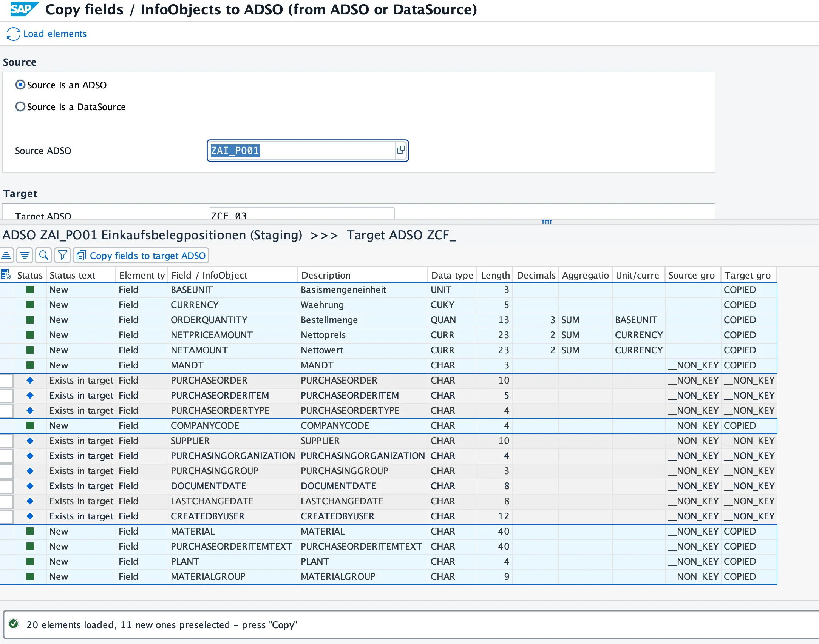Select the Source is an ADSO radio
The image size is (819, 644).
20,85
